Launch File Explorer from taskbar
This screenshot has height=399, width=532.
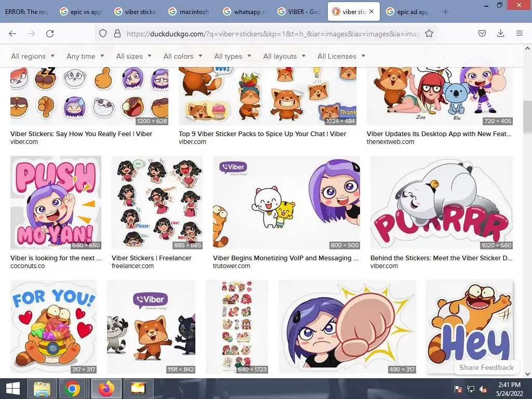tap(42, 389)
